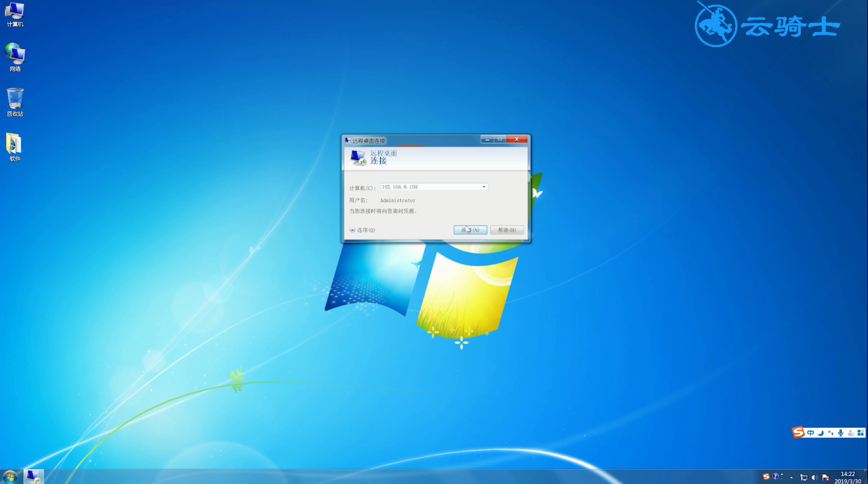Open the 计算机 desktop icon
This screenshot has width=868, height=484.
(x=15, y=13)
